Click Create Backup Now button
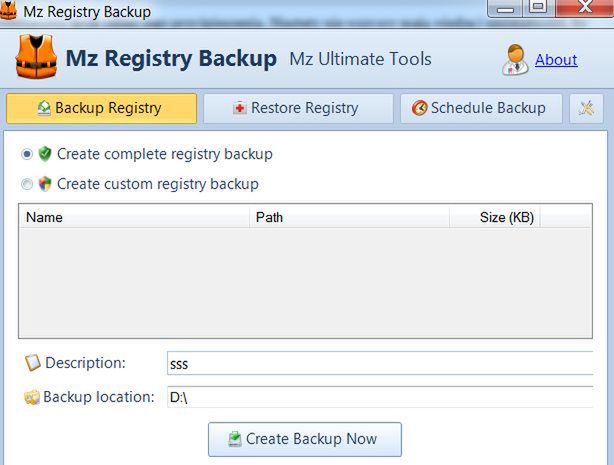 [305, 439]
